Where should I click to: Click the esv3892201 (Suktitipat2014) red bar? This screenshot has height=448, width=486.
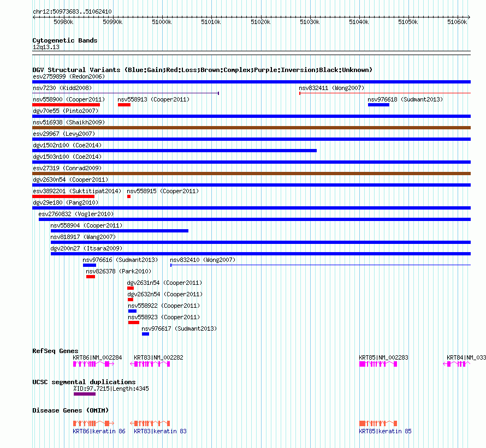coord(63,196)
